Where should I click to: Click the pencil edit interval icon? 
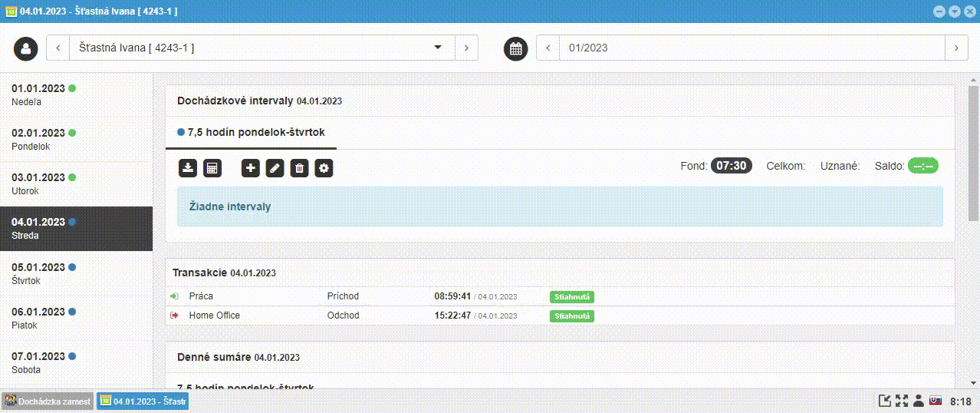tap(275, 168)
